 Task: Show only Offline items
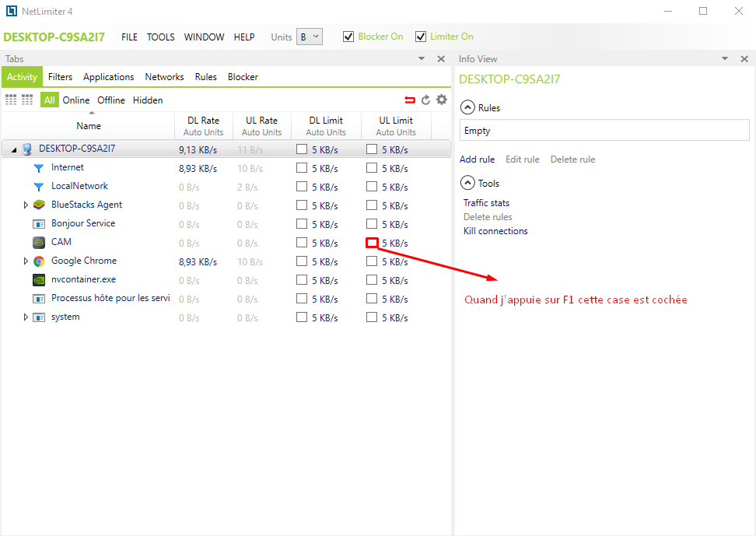tap(111, 100)
